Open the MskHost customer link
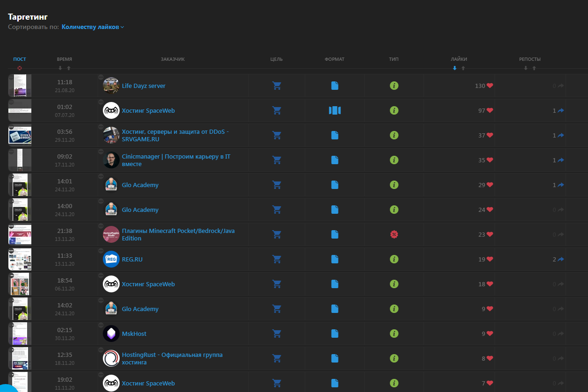 134,334
